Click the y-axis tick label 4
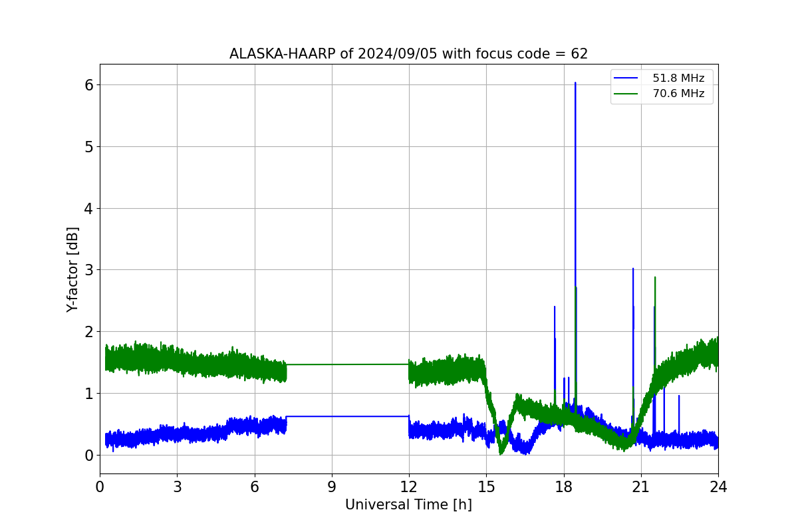 [x=88, y=208]
